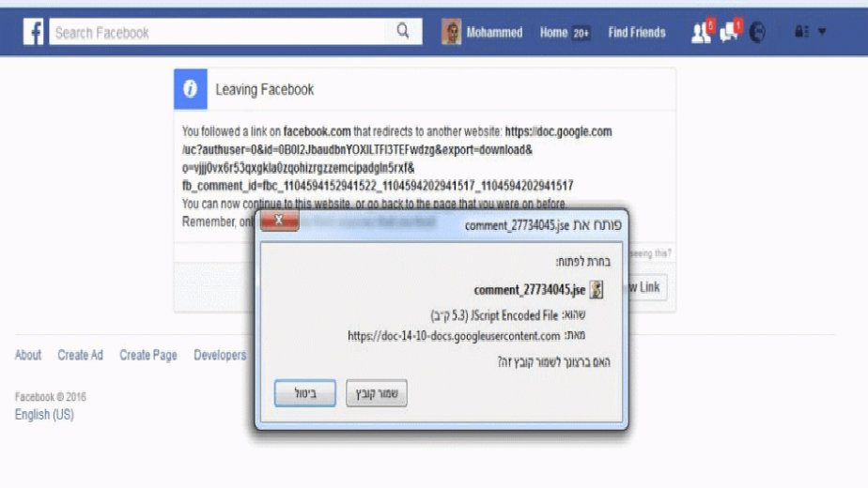Open the friend requests icon

(x=702, y=32)
